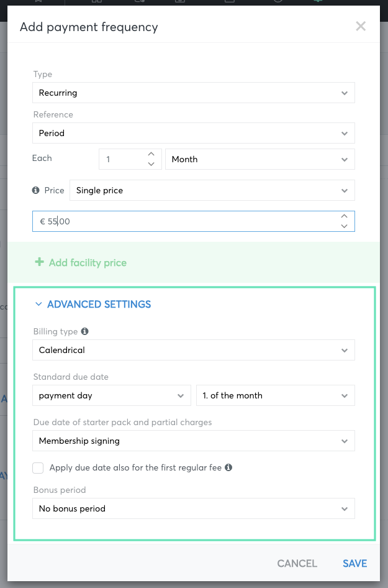Click the Price info icon
Viewport: 388px width, 588px height.
[35, 190]
